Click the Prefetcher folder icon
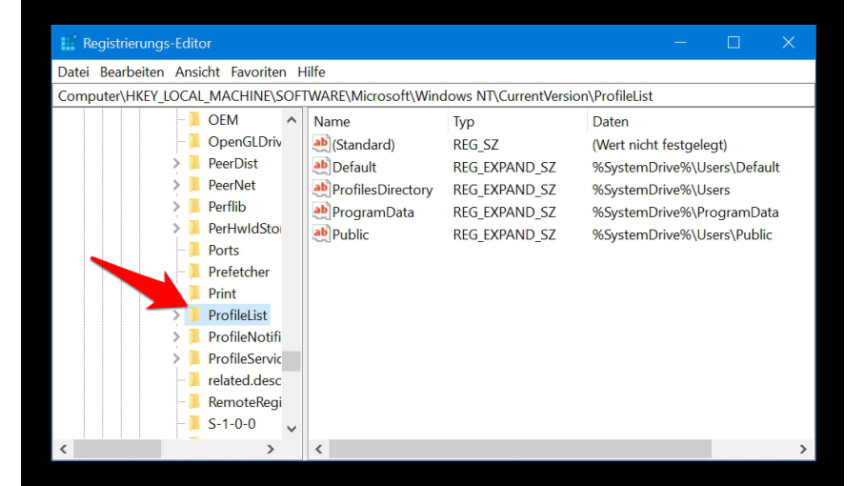 (x=195, y=272)
